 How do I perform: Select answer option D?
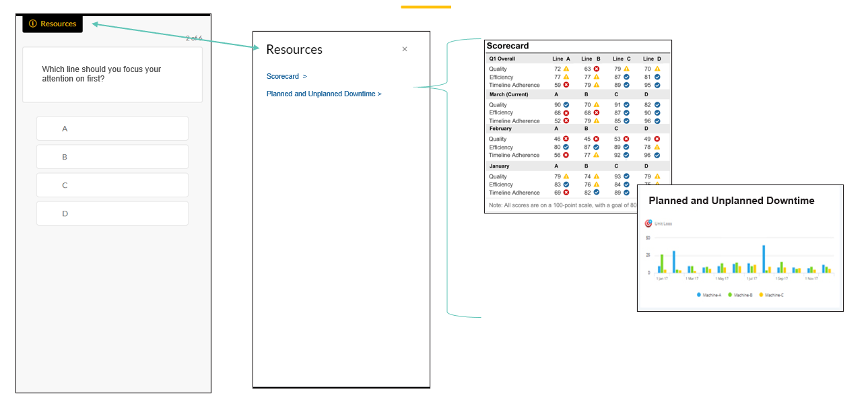click(x=112, y=213)
